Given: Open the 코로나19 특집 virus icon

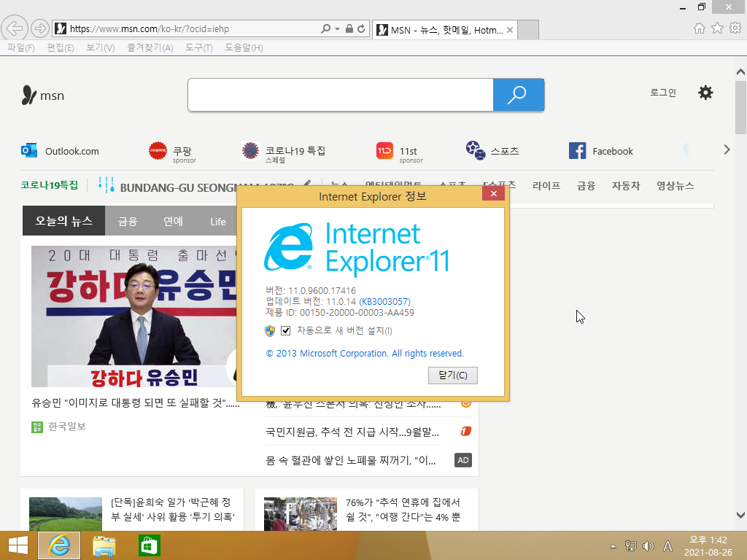Looking at the screenshot, I should (x=250, y=150).
